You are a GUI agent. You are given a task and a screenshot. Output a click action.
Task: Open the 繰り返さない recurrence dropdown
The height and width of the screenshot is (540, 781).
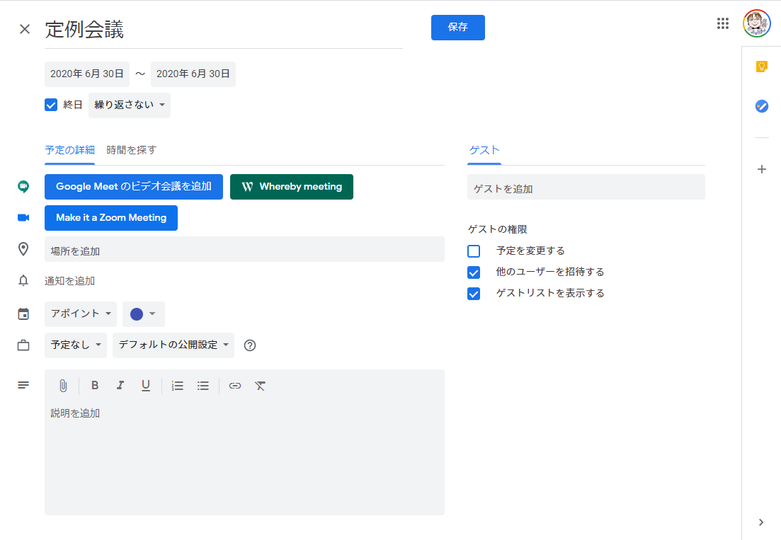tap(130, 105)
